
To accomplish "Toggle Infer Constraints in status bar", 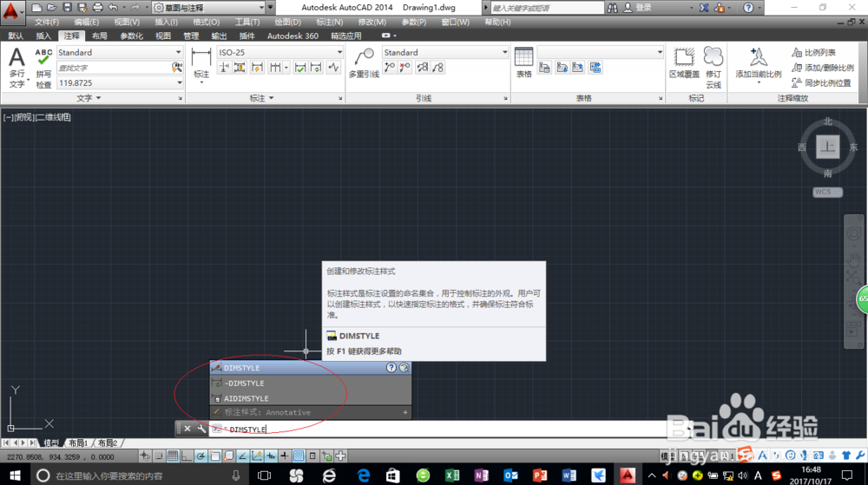I will point(145,456).
